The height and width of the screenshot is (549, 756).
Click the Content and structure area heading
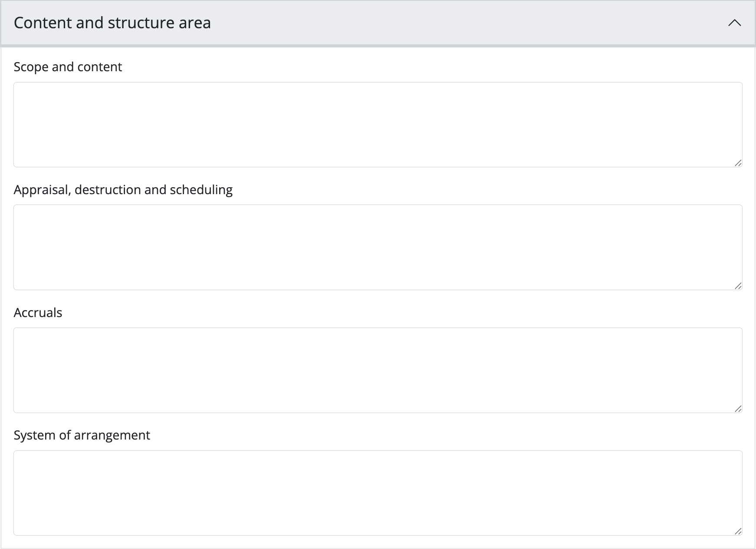tap(112, 23)
